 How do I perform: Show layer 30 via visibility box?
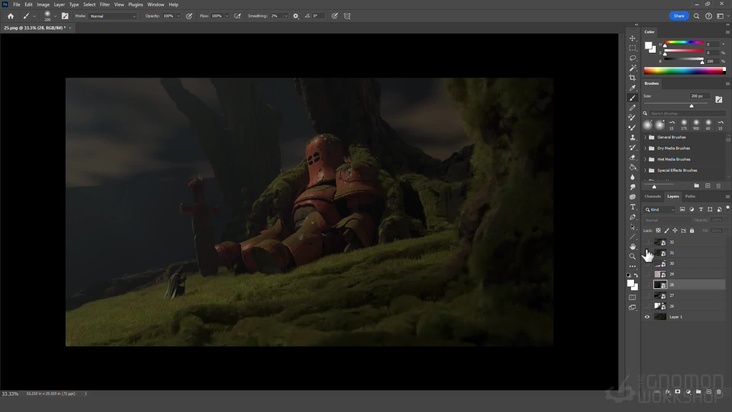click(x=647, y=264)
